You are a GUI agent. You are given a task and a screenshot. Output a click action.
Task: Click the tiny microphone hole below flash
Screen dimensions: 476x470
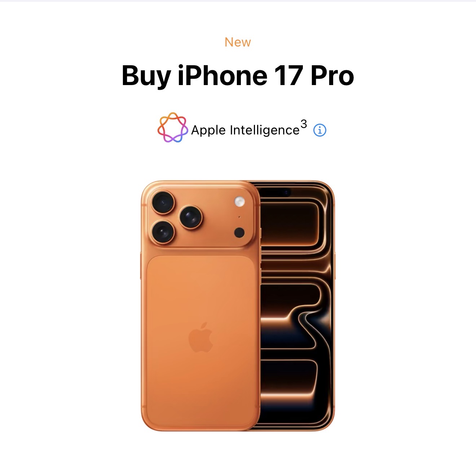tap(239, 217)
